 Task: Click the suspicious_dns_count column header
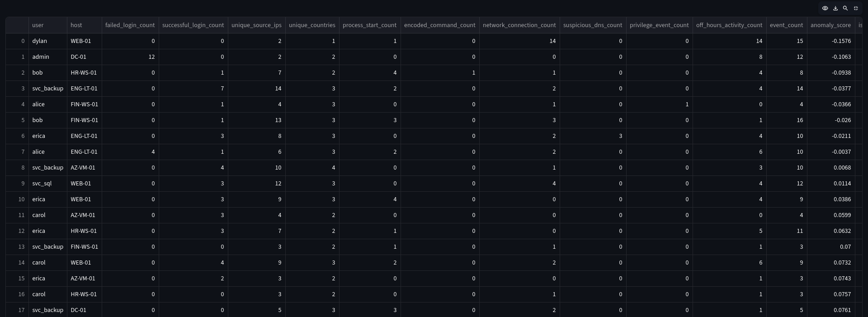[x=593, y=25]
